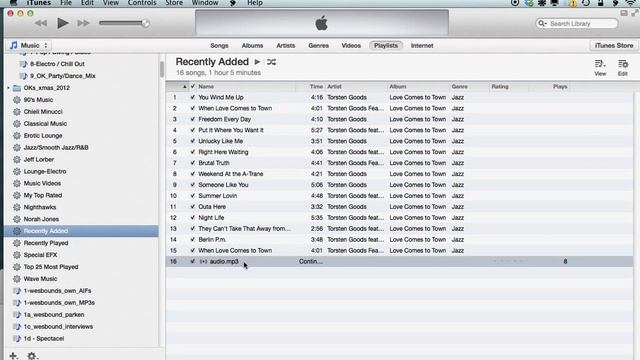Select the Top 25 Most Played playlist
The width and height of the screenshot is (640, 360).
[x=51, y=267]
